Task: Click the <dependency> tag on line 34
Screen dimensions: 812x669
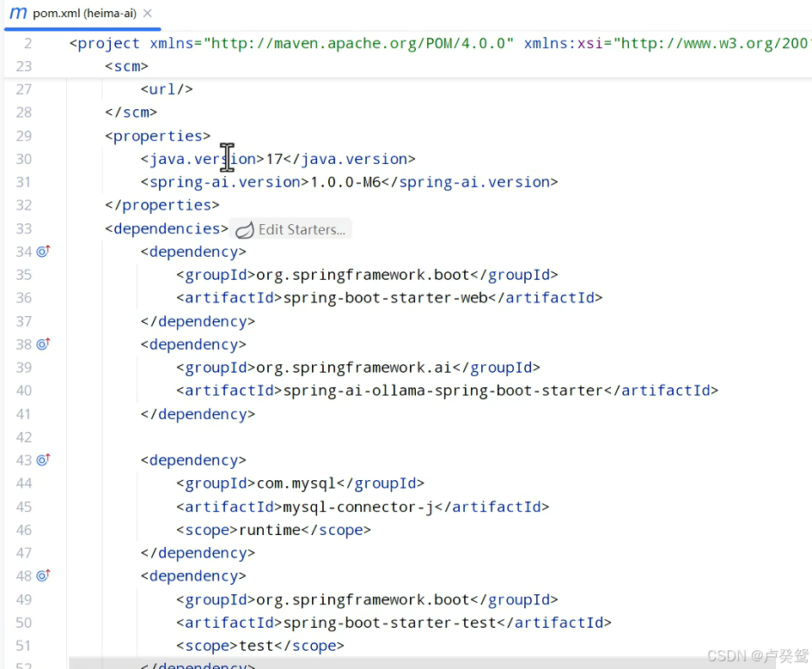Action: click(x=193, y=252)
